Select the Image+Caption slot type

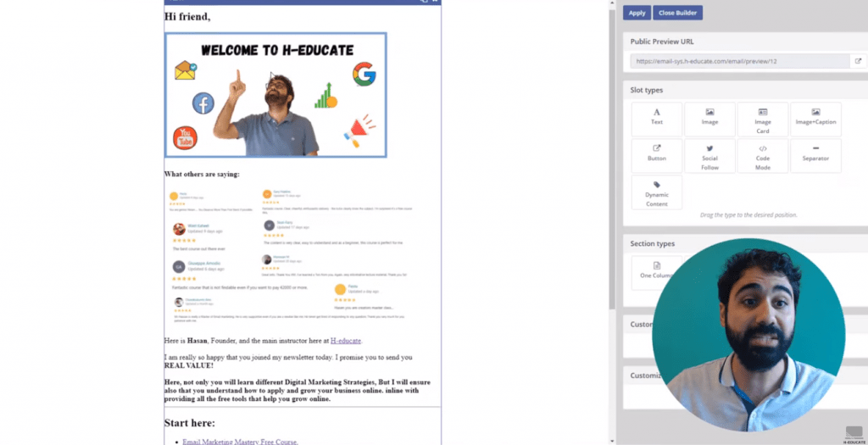click(x=815, y=119)
